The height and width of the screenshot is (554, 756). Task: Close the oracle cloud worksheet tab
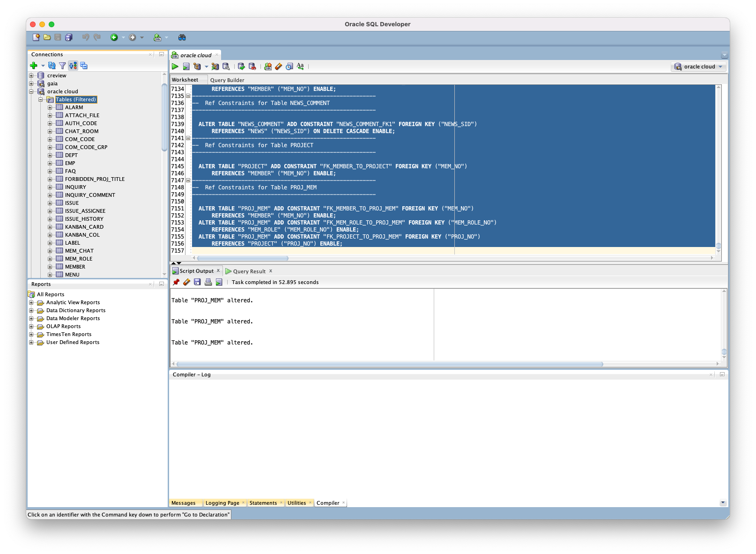(x=217, y=55)
